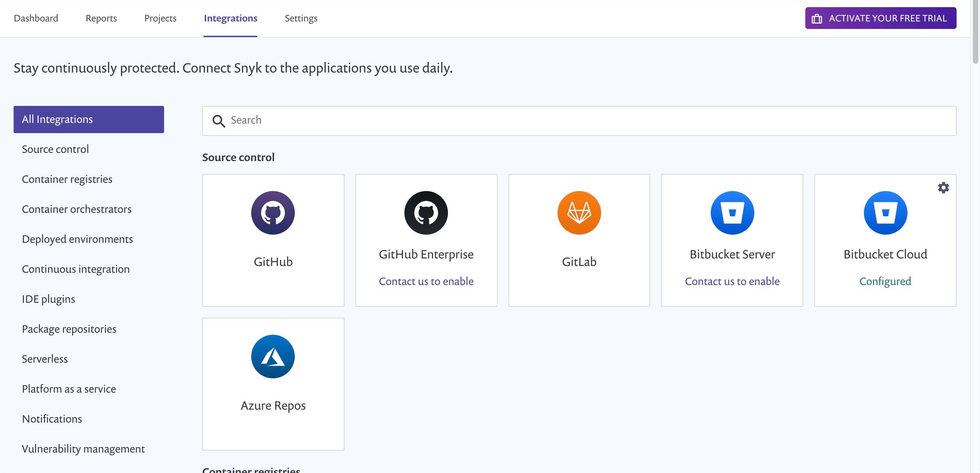Click the search magnifier icon
The height and width of the screenshot is (473, 980).
click(219, 121)
